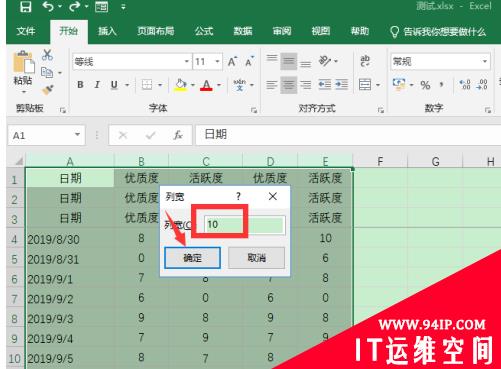Increase the decimal places
Viewport: 501px width, 369px height.
point(464,85)
